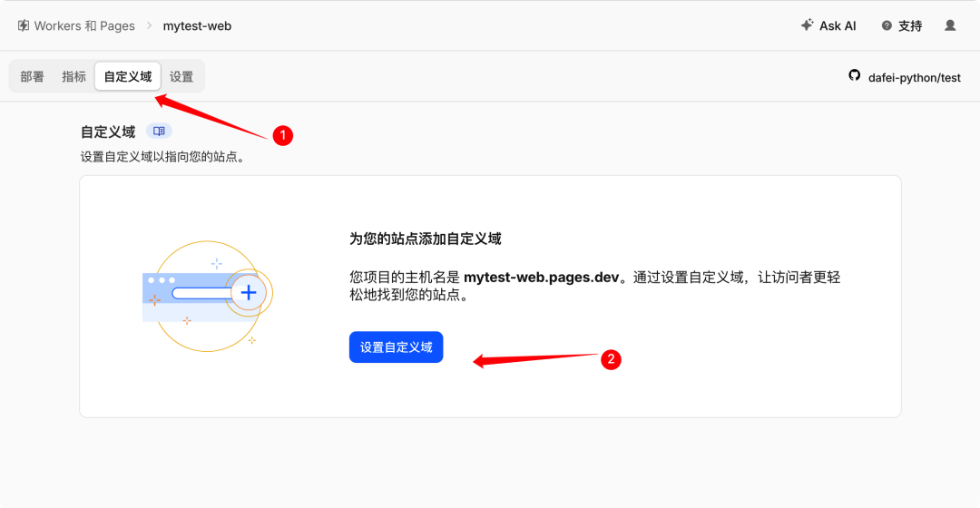The image size is (980, 508).
Task: Open the documentation book icon beside 自定义域
Action: point(159,132)
